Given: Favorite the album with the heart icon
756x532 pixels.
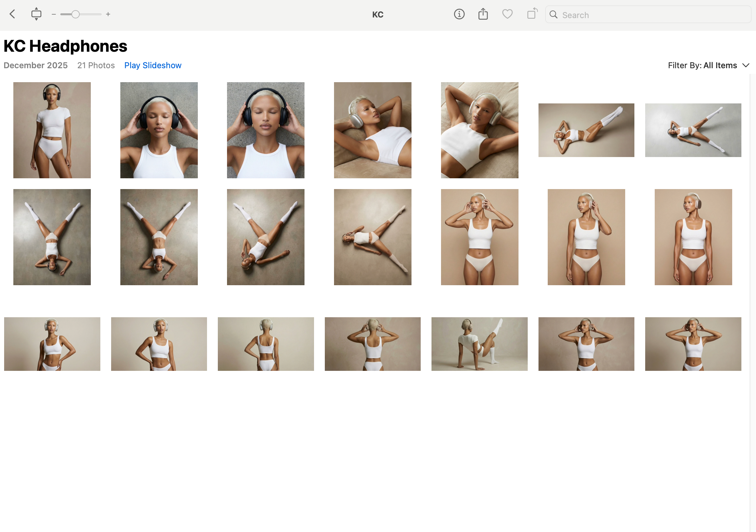Looking at the screenshot, I should pyautogui.click(x=507, y=14).
